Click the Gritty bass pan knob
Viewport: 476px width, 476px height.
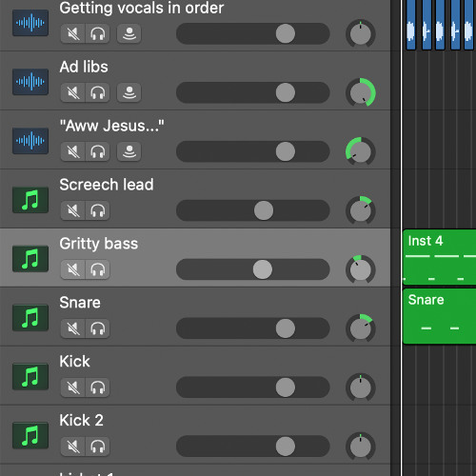point(361,269)
